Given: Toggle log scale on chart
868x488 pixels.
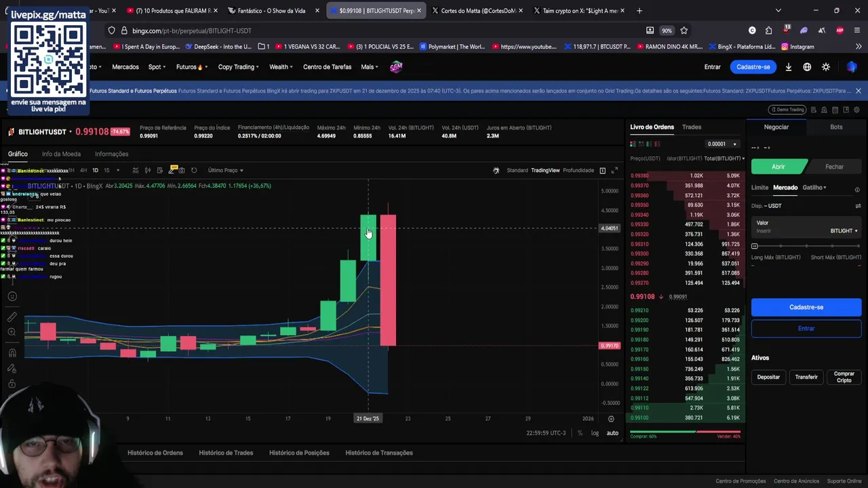Looking at the screenshot, I should 595,433.
